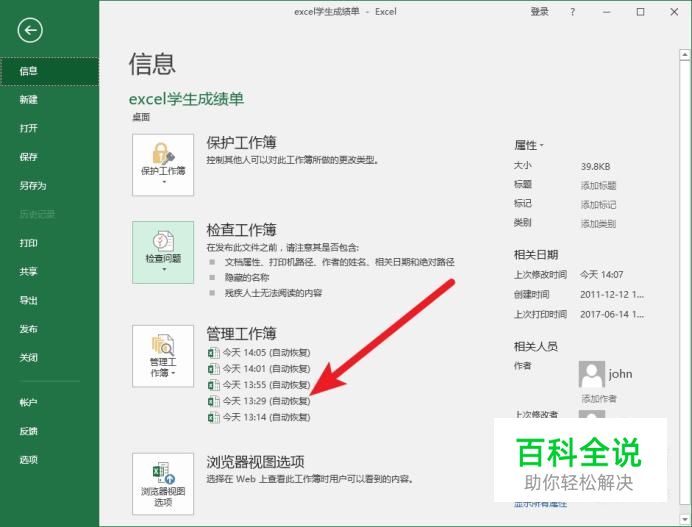Click 添加标题 field to add a title
Screen dimensions: 692x527
click(598, 186)
